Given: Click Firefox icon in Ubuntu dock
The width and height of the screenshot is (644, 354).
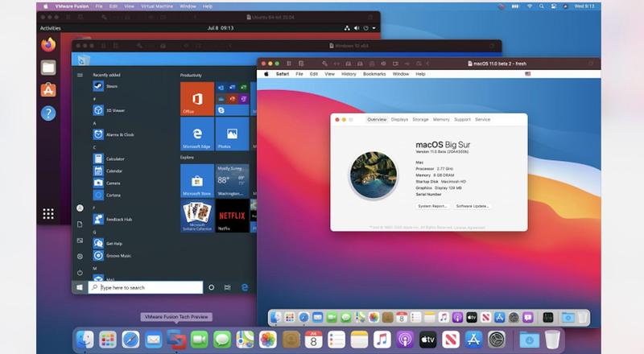Looking at the screenshot, I should (x=48, y=44).
